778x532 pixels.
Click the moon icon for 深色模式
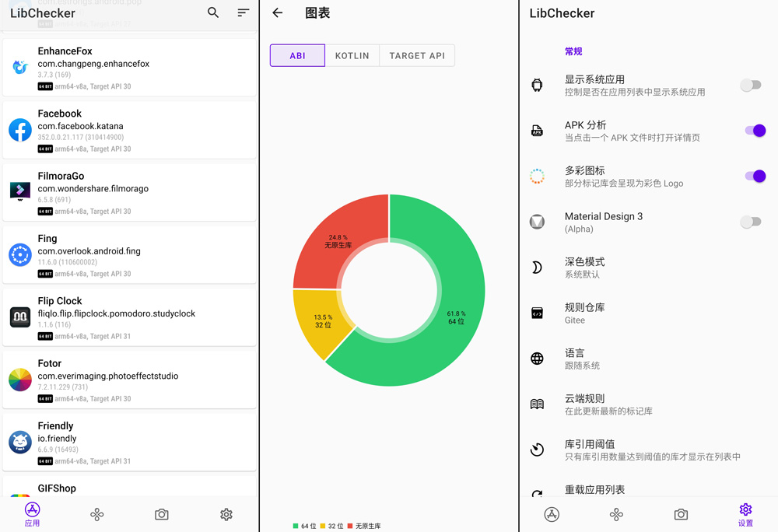[537, 268]
